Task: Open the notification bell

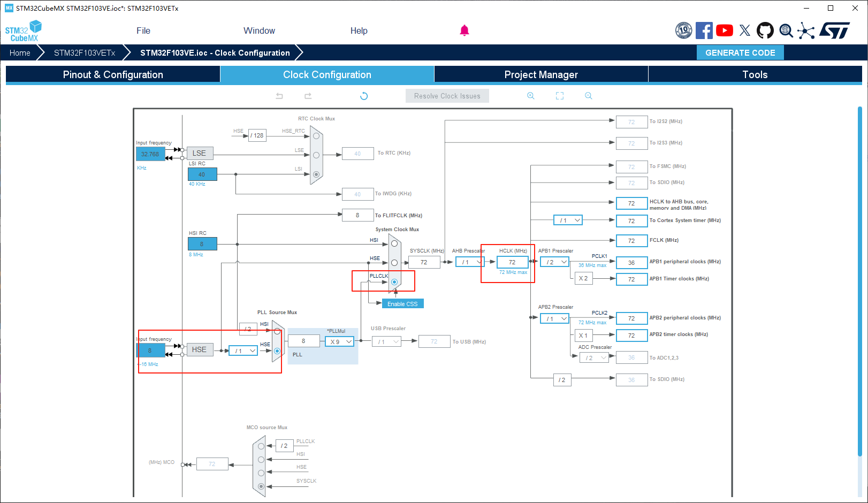Action: pyautogui.click(x=465, y=31)
